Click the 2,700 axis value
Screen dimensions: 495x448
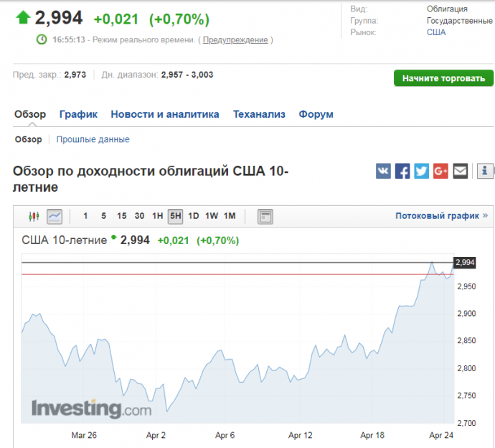(466, 423)
